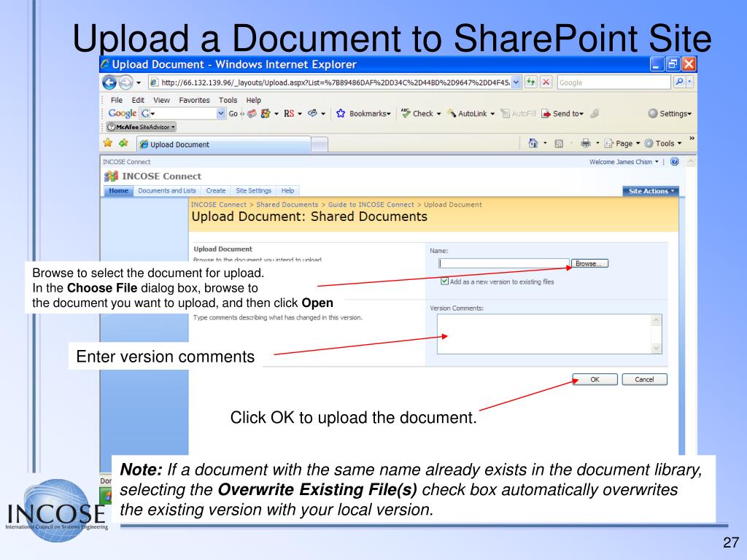Screen dimensions: 747x560
Task: Click the McAfee SiteAdvisor button
Action: click(x=141, y=127)
